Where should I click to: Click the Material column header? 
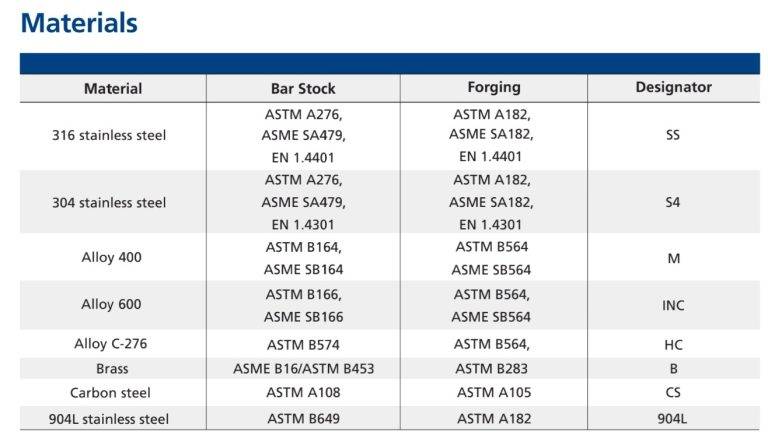coord(113,88)
